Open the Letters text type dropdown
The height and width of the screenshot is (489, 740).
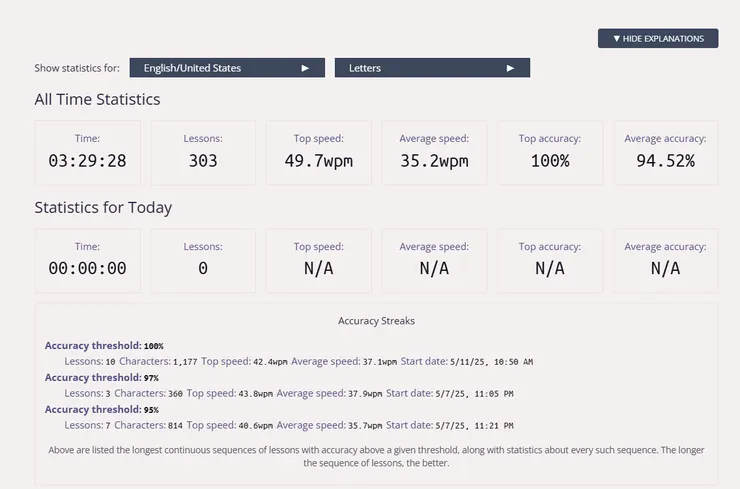[432, 68]
